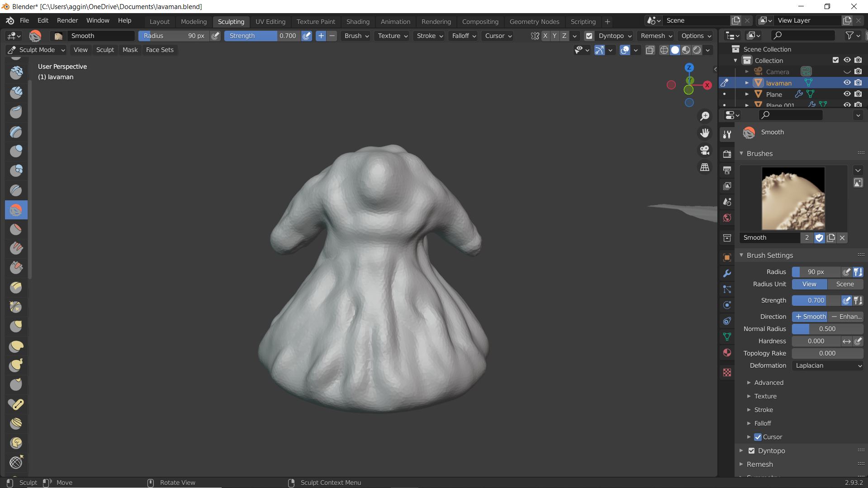The image size is (868, 488).
Task: Select the Thumb sculpt brush
Action: 16,385
